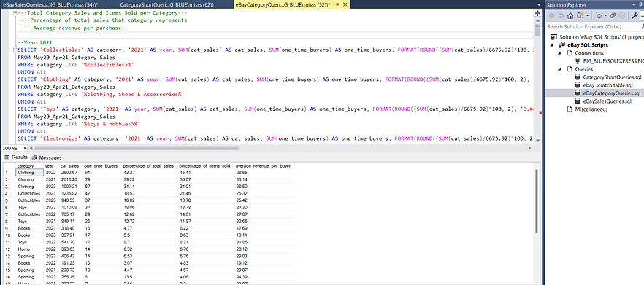
Task: Click the eBay SQL Scripts project icon
Action: [x=563, y=45]
